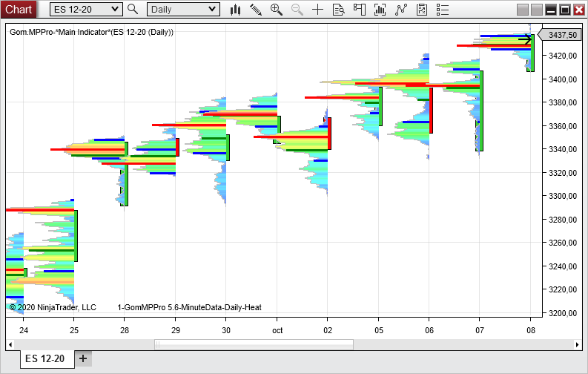
Task: Select the drawing tools pencil icon
Action: click(x=256, y=10)
